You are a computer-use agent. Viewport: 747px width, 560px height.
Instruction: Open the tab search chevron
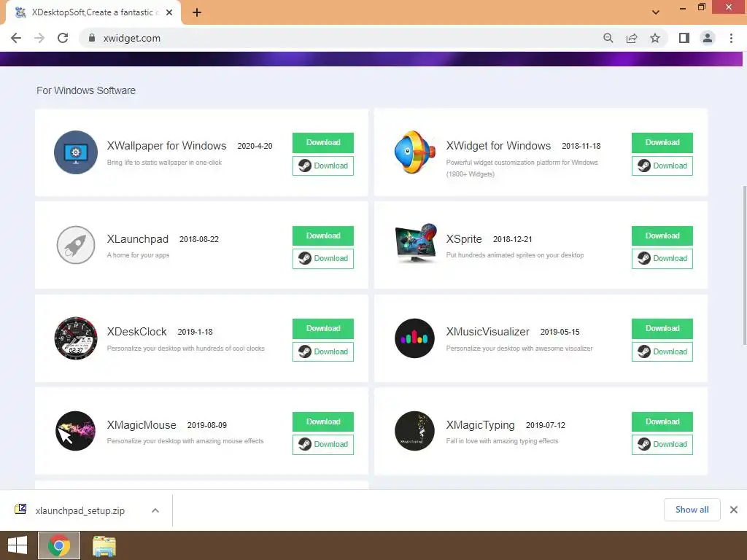tap(656, 12)
